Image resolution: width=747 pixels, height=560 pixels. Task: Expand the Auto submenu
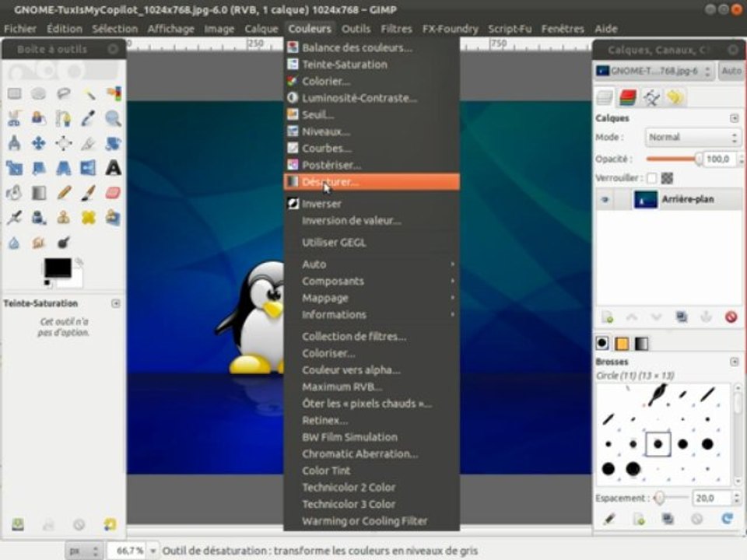(x=372, y=264)
